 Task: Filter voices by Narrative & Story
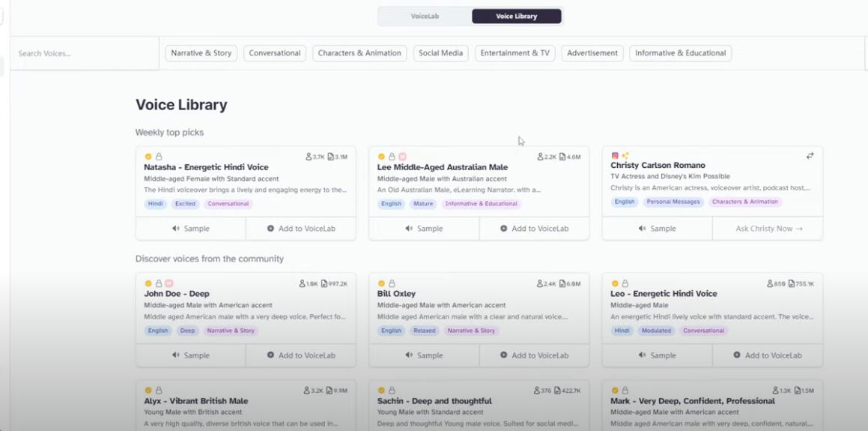tap(201, 53)
